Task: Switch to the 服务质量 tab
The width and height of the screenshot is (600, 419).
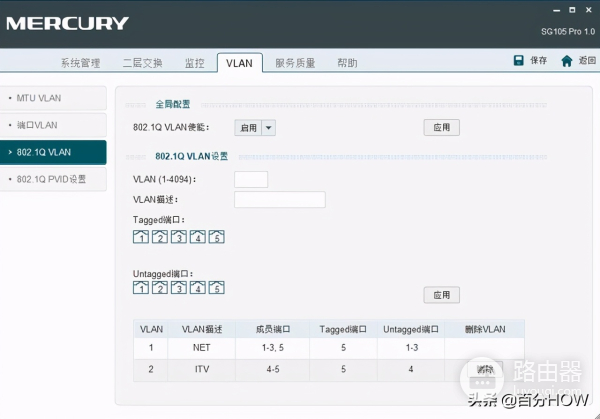Action: [x=295, y=63]
